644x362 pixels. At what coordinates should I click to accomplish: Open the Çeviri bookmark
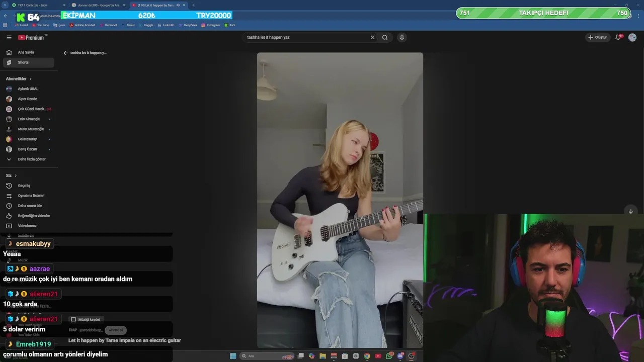(59, 25)
